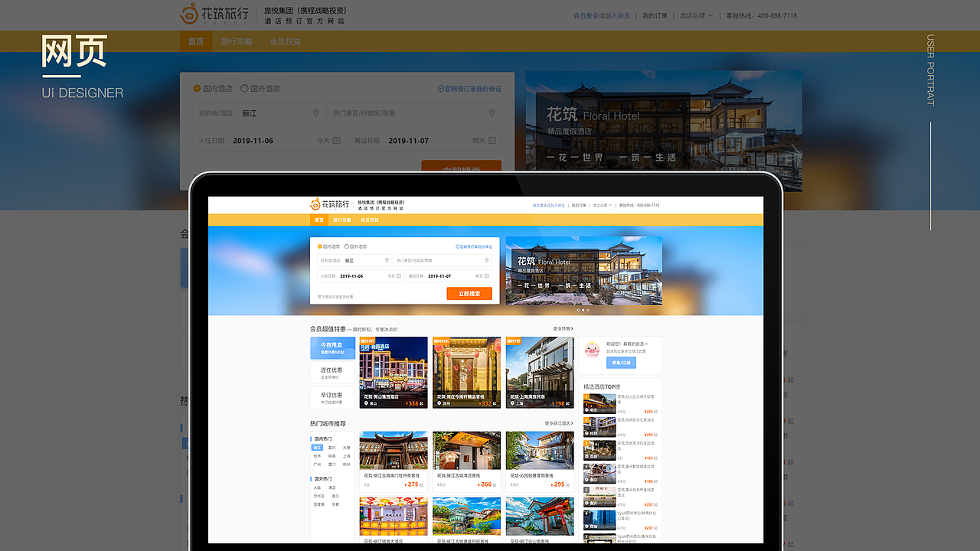Open ¥275 丽江 hotel card
980x551 pixels.
[394, 461]
